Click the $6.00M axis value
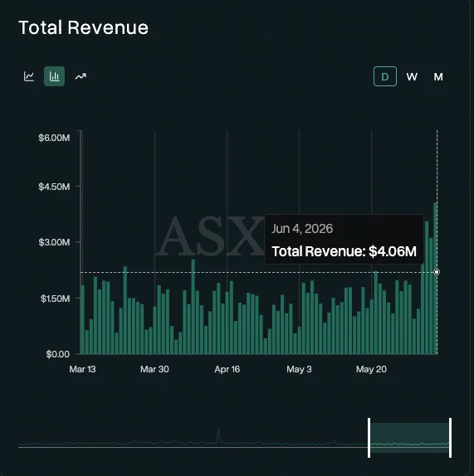The height and width of the screenshot is (476, 474). tap(54, 138)
